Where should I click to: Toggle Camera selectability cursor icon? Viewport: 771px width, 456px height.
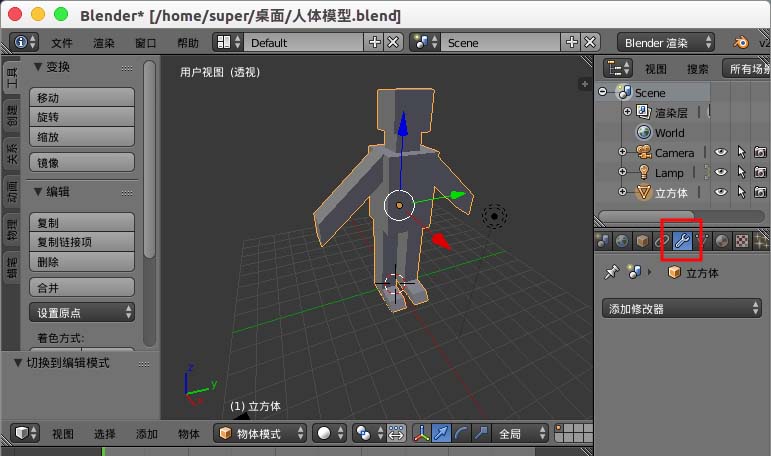741,152
